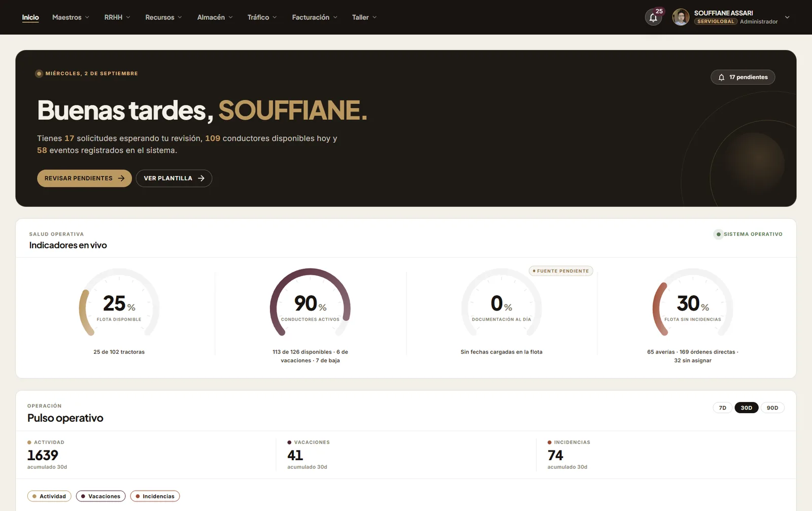The width and height of the screenshot is (812, 511).
Task: Expand the Maestros menu
Action: [71, 17]
